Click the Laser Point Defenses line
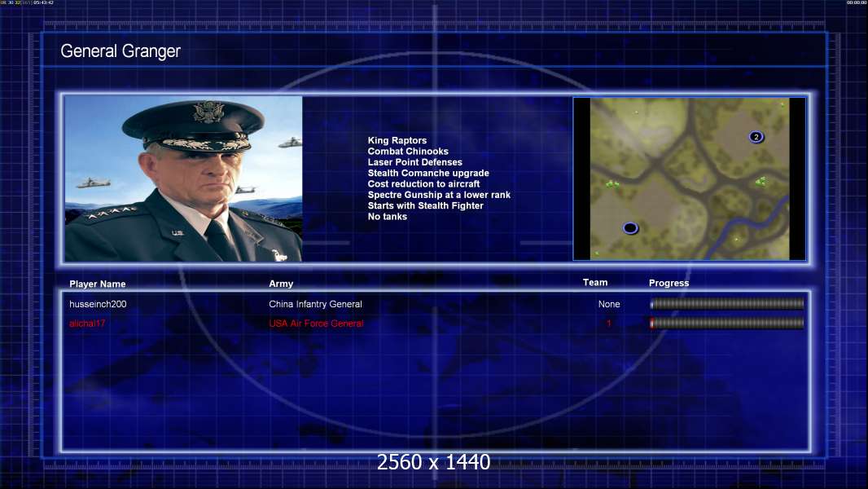868x489 pixels. click(x=414, y=162)
